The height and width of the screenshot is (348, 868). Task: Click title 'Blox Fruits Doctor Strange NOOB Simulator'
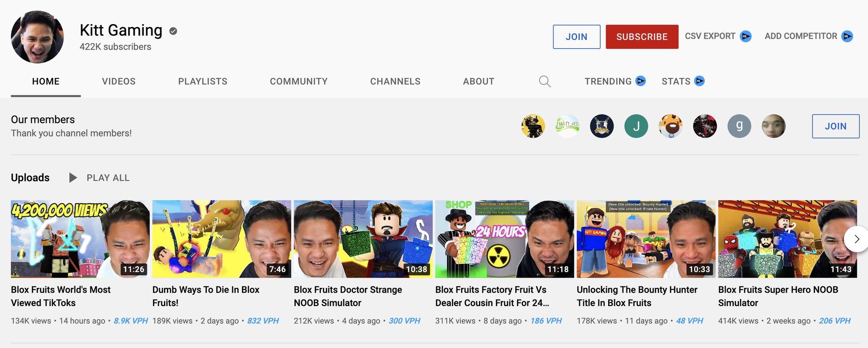348,296
